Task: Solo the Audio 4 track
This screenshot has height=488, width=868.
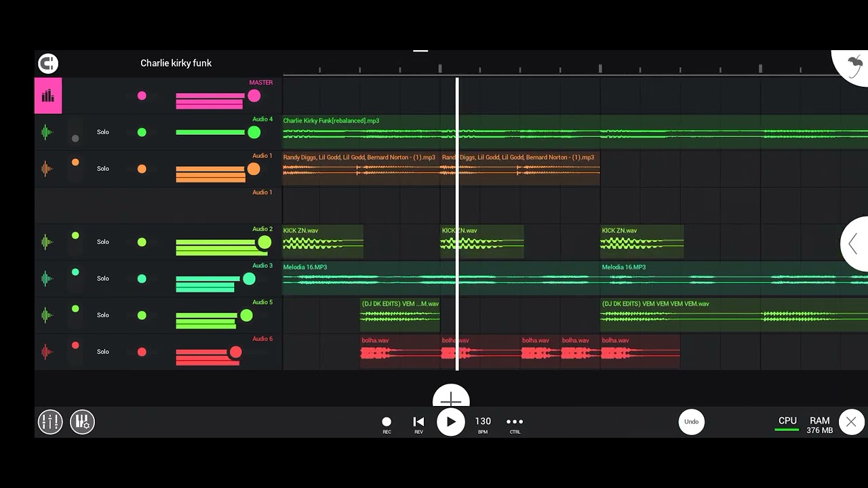Action: 102,132
